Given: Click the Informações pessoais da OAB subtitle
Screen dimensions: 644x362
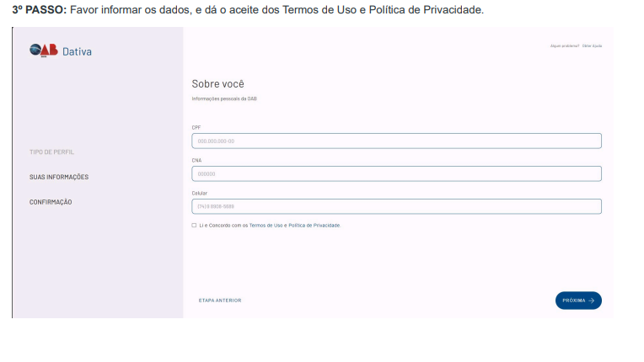Looking at the screenshot, I should tap(224, 98).
